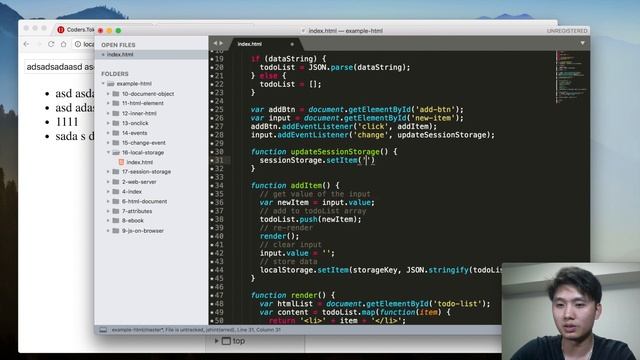Select the 9-js-on-browser folder
This screenshot has width=640, height=360.
tap(142, 231)
